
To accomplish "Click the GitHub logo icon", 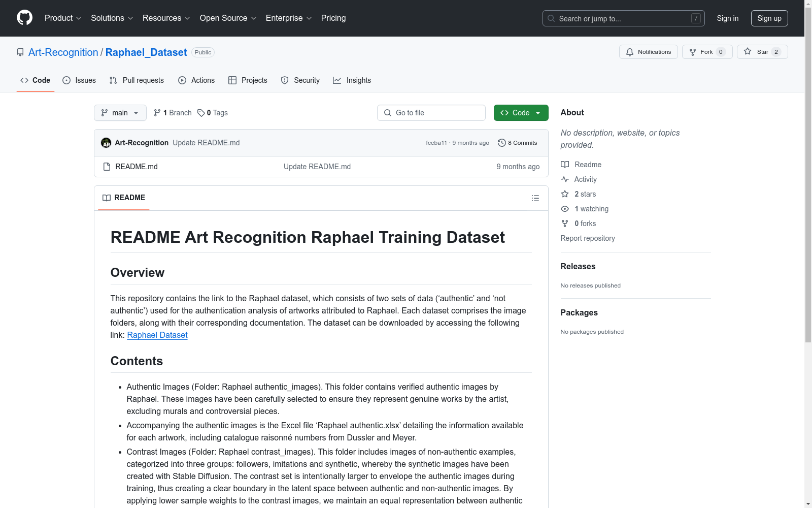I will tap(24, 18).
